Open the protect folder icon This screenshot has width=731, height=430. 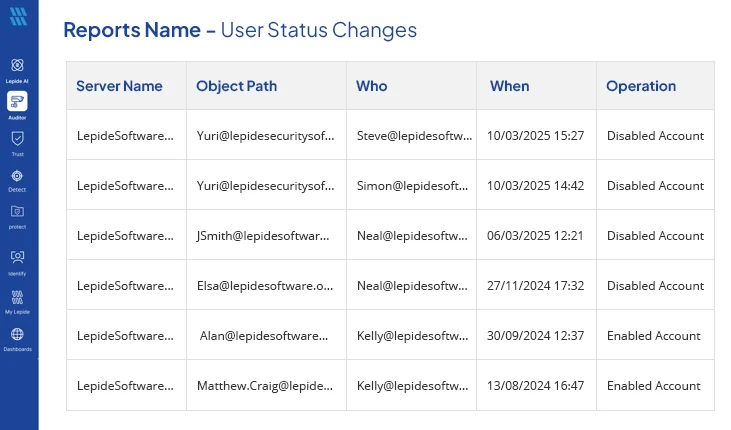(x=17, y=212)
